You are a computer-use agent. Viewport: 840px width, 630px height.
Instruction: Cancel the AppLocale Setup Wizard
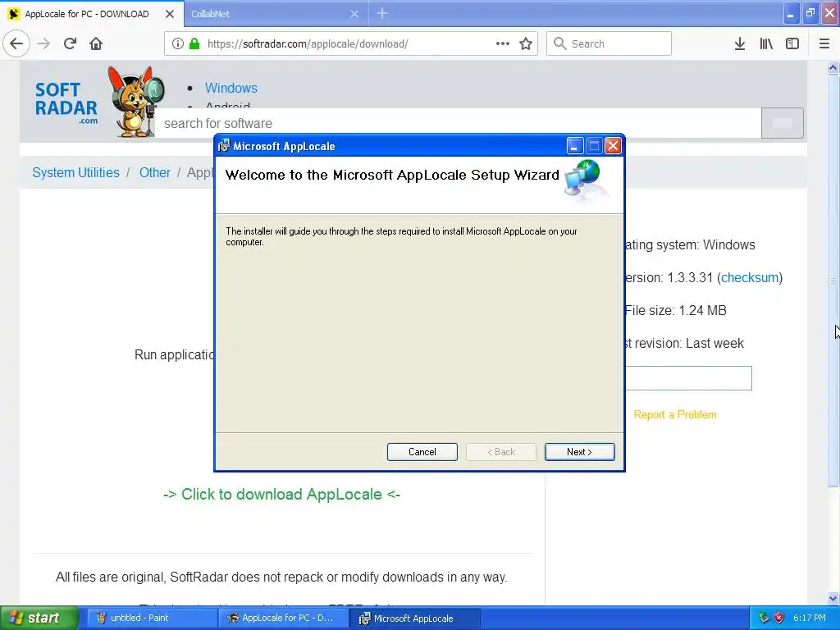tap(422, 452)
